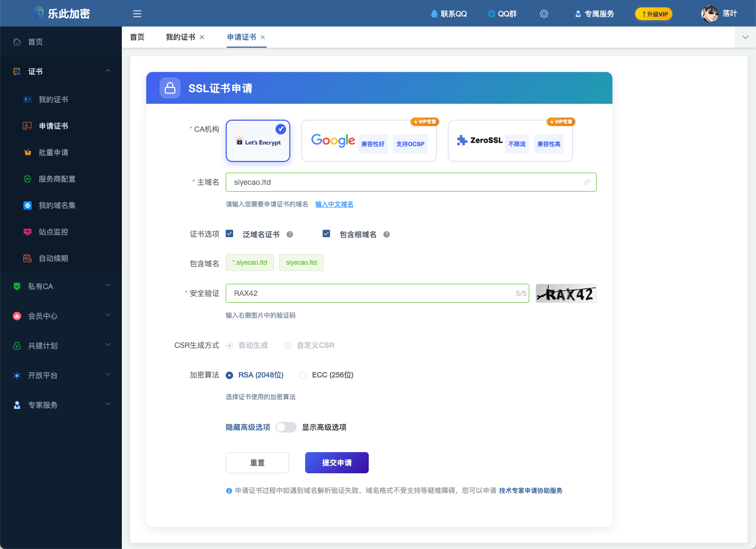
Task: Open the QQ群 group link
Action: click(502, 14)
